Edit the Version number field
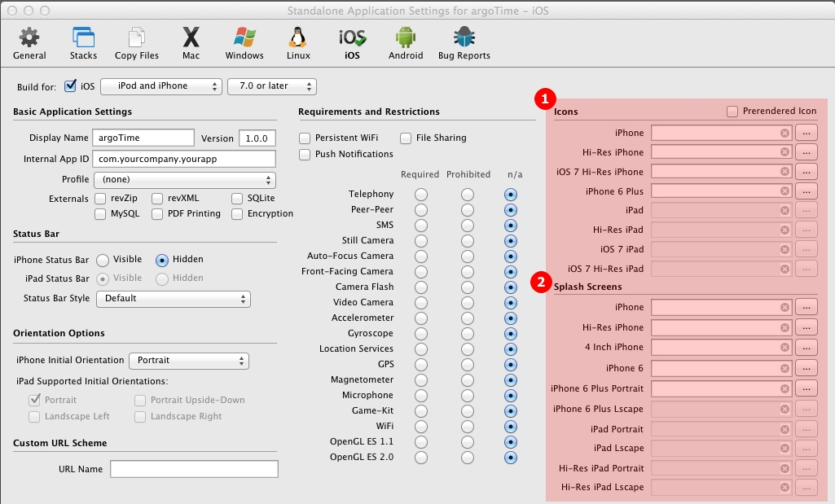Viewport: 835px width, 504px height. pos(257,138)
